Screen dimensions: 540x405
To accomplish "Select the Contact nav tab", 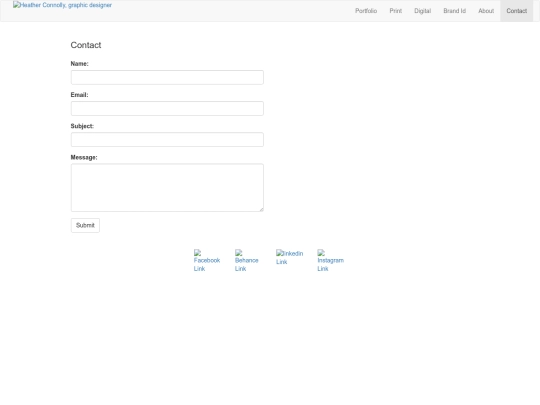I will [x=516, y=11].
